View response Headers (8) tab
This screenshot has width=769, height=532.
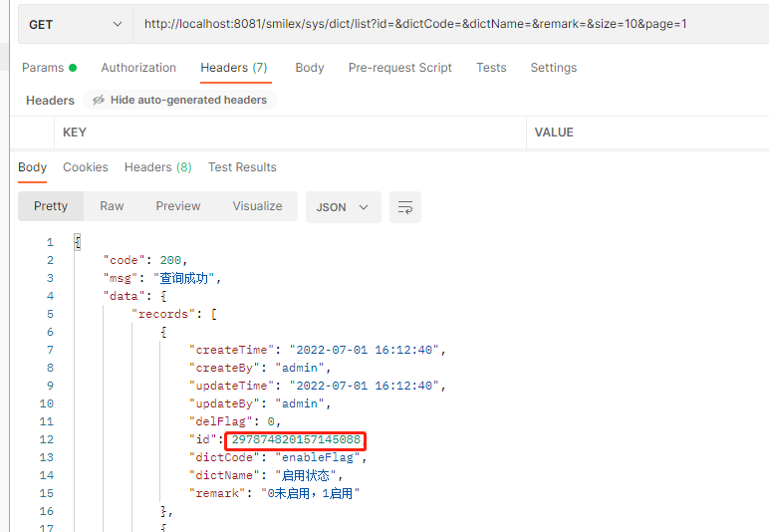click(x=157, y=167)
